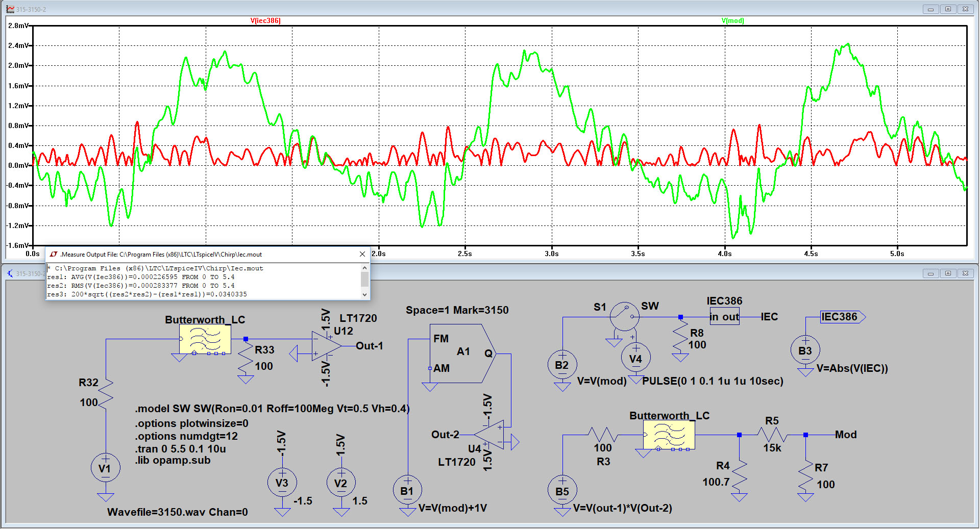Click the 100.7 value of R4

pyautogui.click(x=716, y=482)
